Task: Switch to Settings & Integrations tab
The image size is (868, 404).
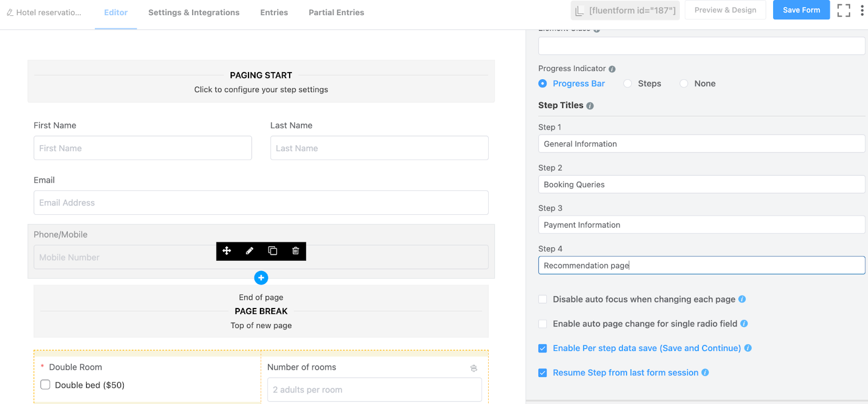Action: coord(194,12)
